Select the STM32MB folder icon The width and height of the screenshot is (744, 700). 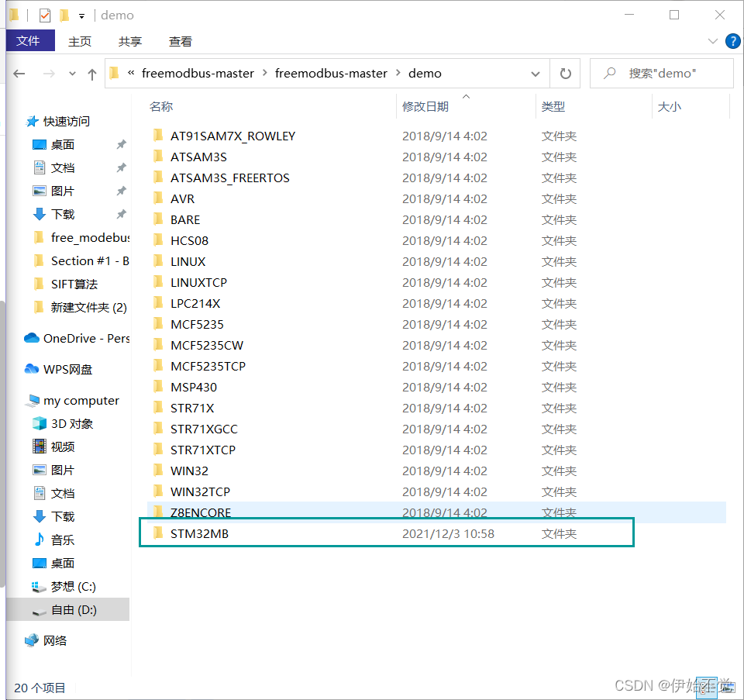[x=158, y=533]
